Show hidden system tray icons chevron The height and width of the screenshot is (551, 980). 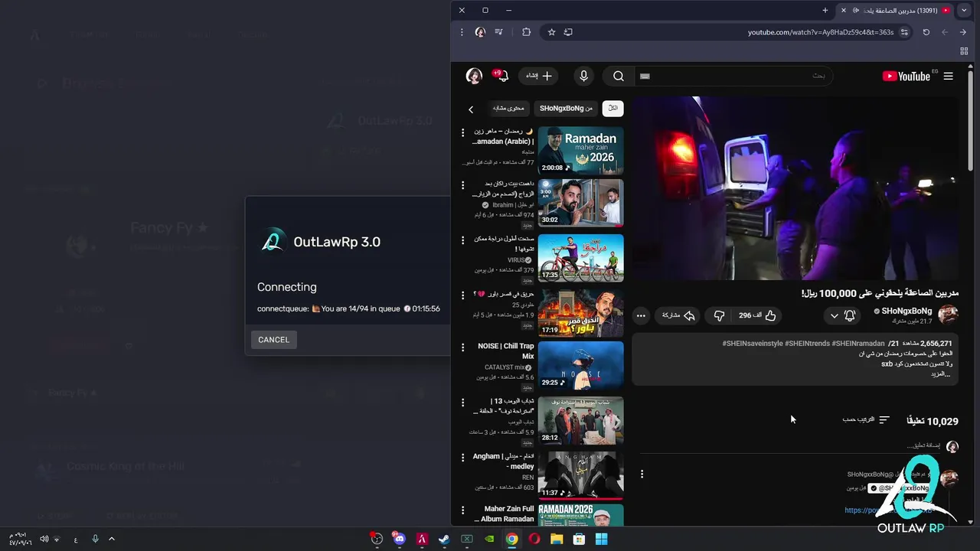coord(111,539)
